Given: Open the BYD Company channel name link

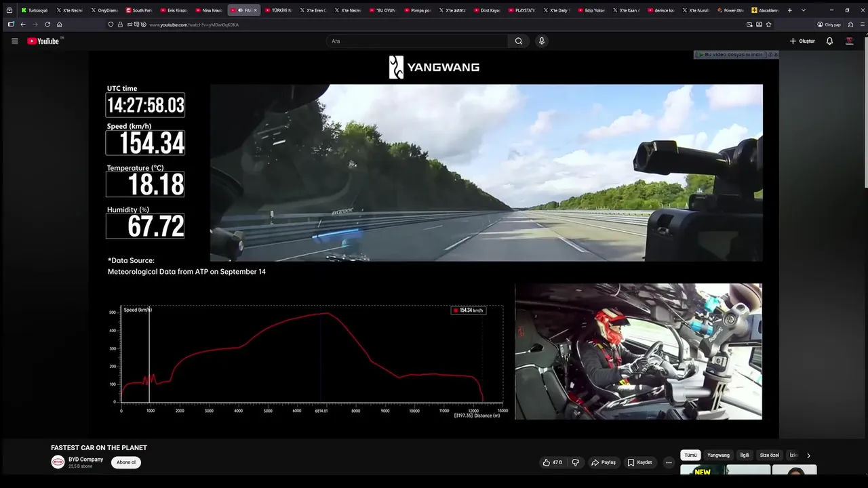Looking at the screenshot, I should 86,460.
